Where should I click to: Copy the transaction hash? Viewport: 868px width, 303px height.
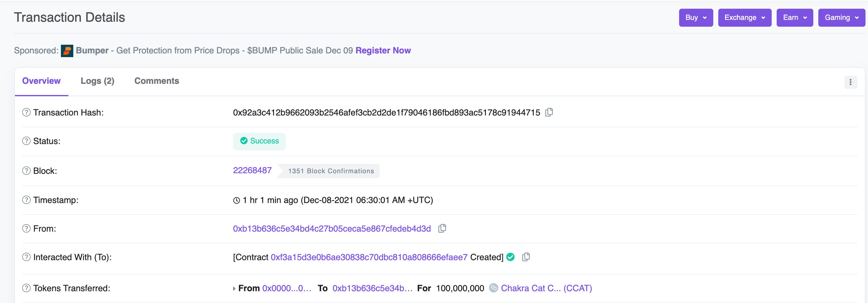[549, 112]
